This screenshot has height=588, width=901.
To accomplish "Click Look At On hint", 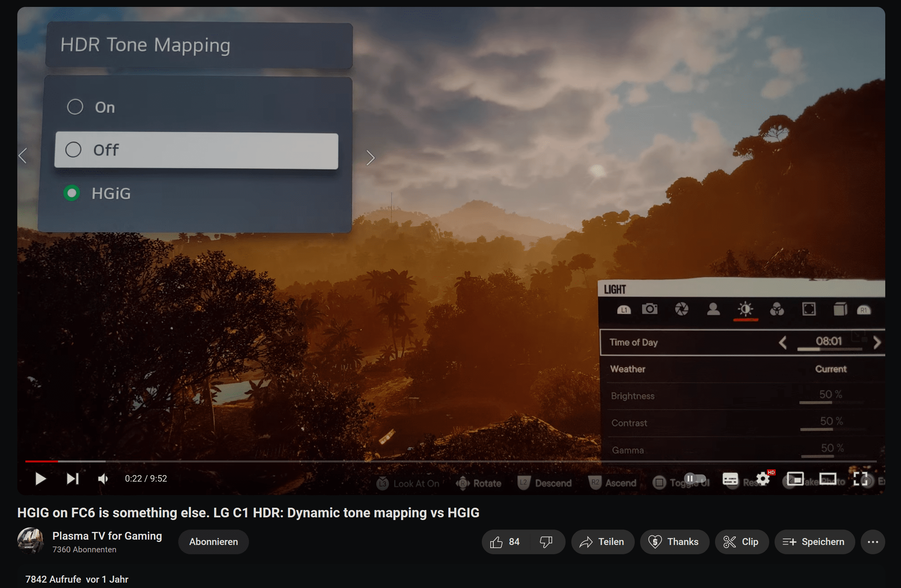I will pyautogui.click(x=408, y=483).
